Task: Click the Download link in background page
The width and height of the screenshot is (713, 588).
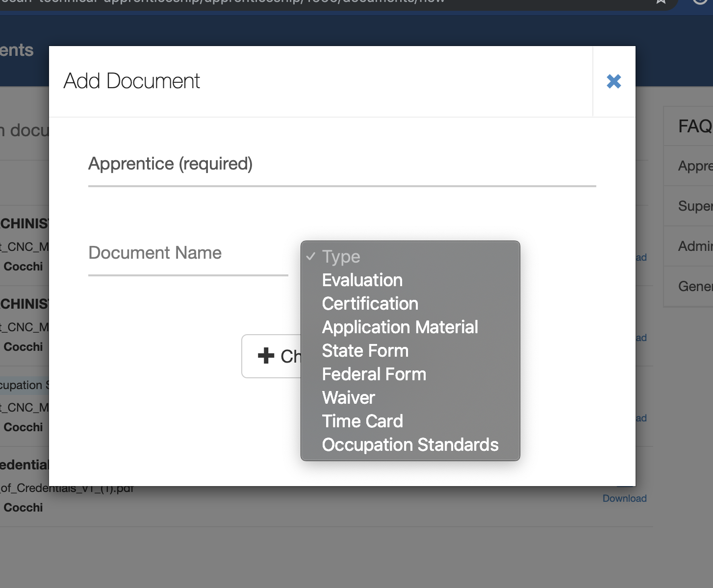Action: pyautogui.click(x=624, y=498)
